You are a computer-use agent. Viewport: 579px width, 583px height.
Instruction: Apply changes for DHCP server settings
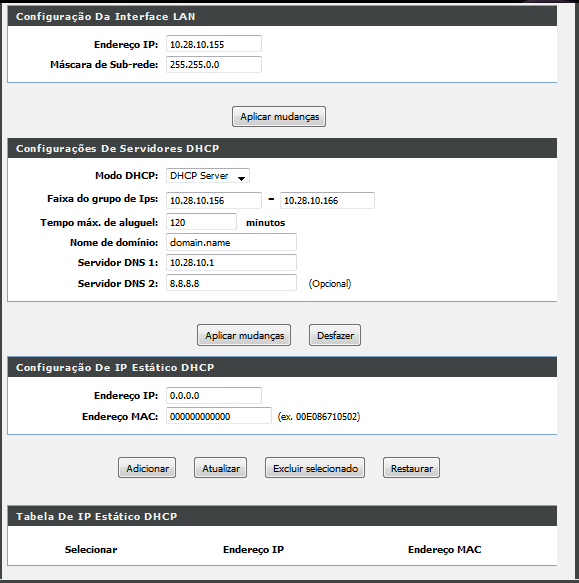coord(244,335)
